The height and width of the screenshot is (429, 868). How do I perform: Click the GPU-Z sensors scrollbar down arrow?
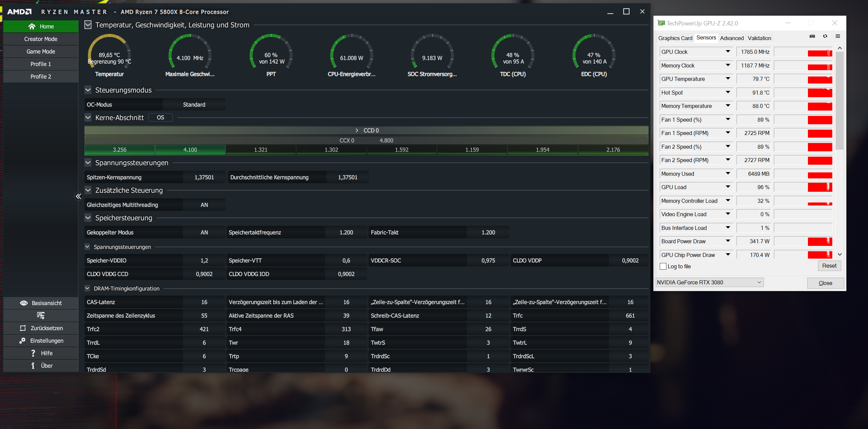click(840, 254)
